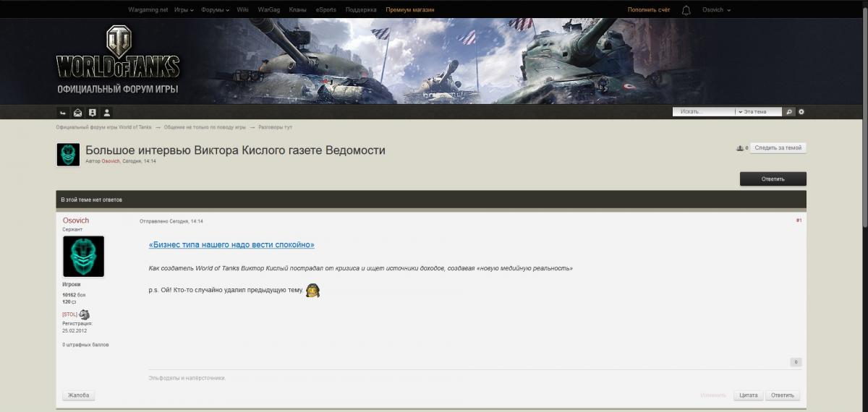
Task: Click the topic starter avatar beside the title
Action: 68,155
